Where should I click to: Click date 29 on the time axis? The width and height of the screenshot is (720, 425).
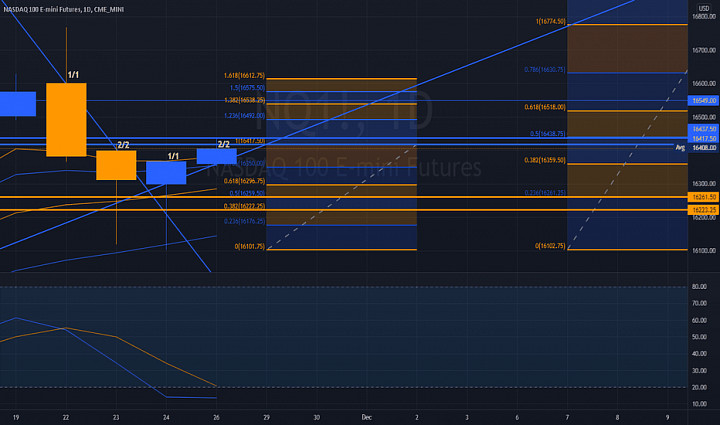(x=266, y=417)
